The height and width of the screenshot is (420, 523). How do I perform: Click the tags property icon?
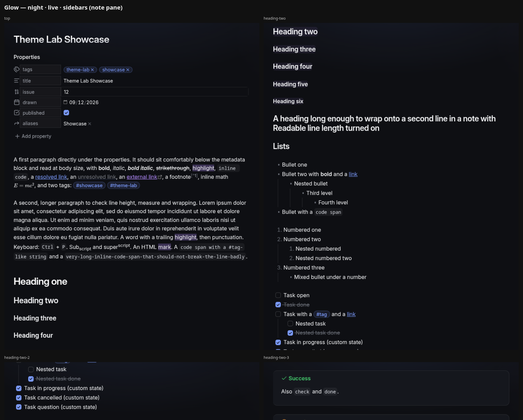tap(16, 69)
